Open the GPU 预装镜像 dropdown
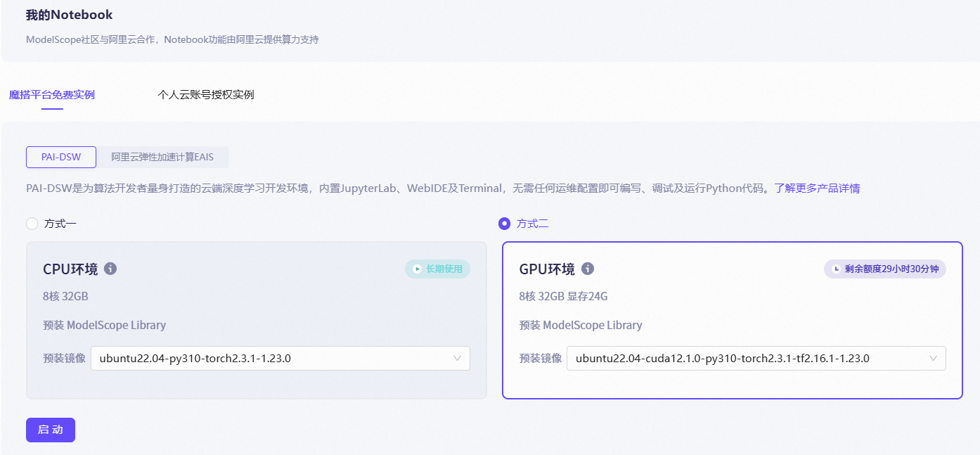Image resolution: width=980 pixels, height=455 pixels. coord(756,358)
